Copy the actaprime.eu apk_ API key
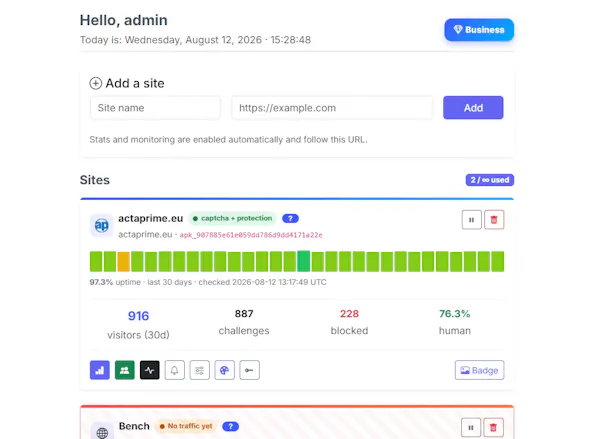 251,235
